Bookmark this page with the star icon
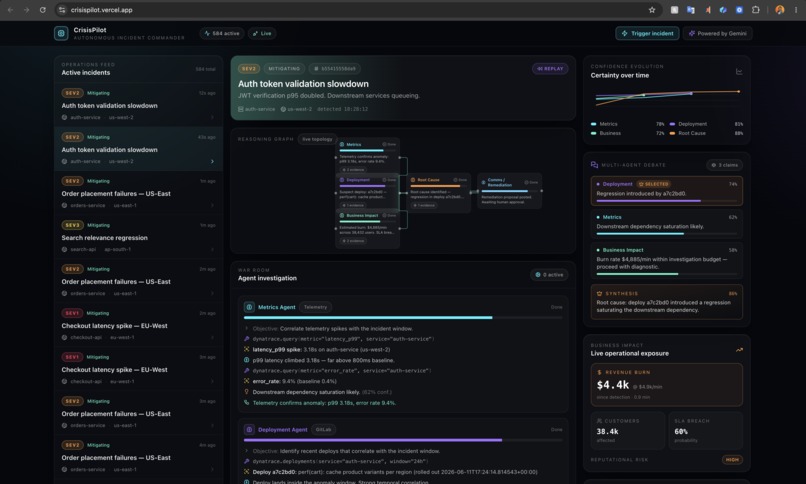 click(x=652, y=10)
